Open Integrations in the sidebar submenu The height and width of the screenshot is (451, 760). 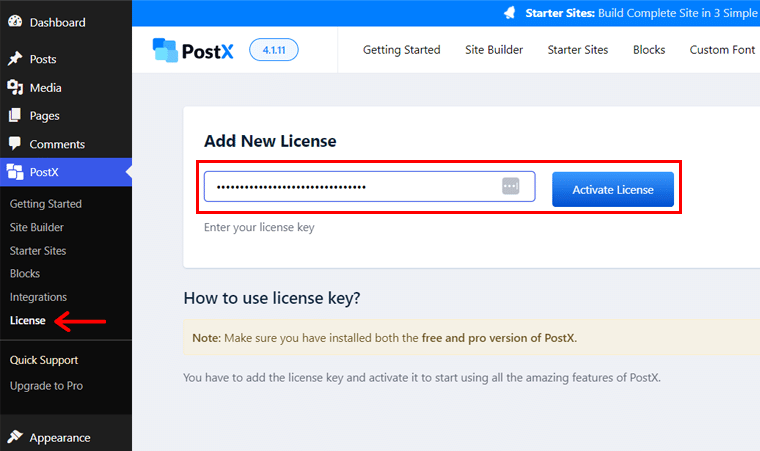click(38, 297)
